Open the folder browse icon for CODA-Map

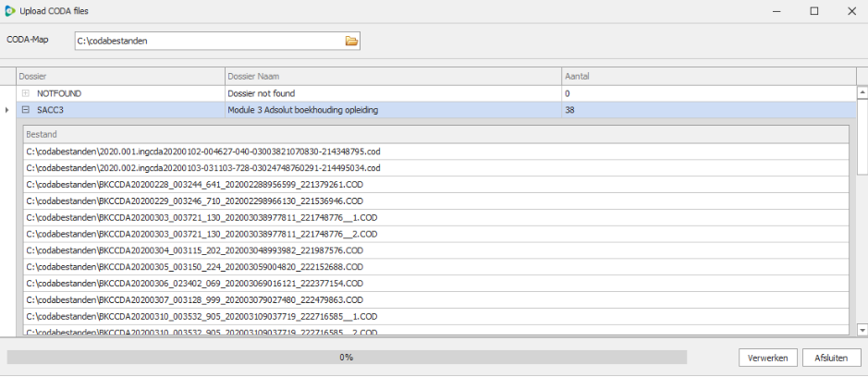(351, 41)
